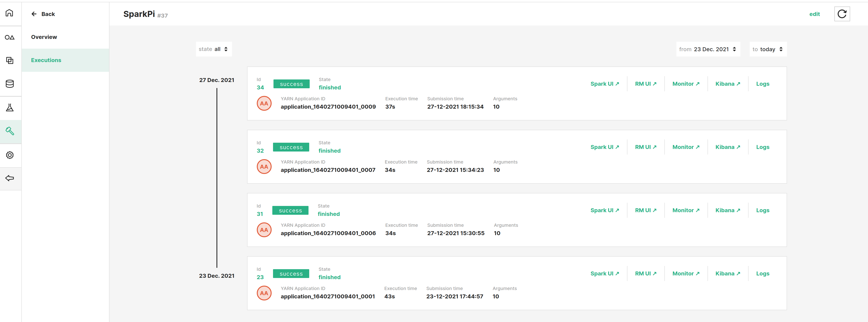Open Monitor for execution 23
Image resolution: width=868 pixels, height=322 pixels.
pyautogui.click(x=686, y=274)
